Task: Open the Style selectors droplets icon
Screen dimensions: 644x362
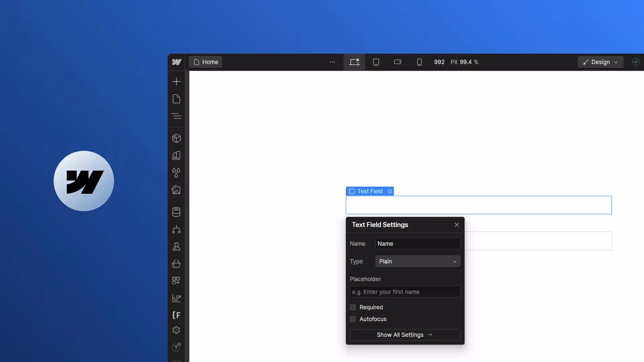Action: [176, 173]
